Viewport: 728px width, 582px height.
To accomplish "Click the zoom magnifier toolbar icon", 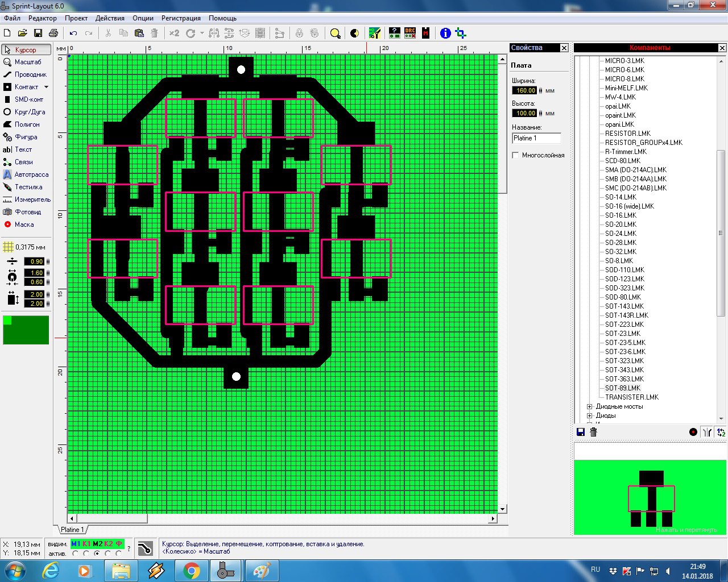I will (335, 33).
